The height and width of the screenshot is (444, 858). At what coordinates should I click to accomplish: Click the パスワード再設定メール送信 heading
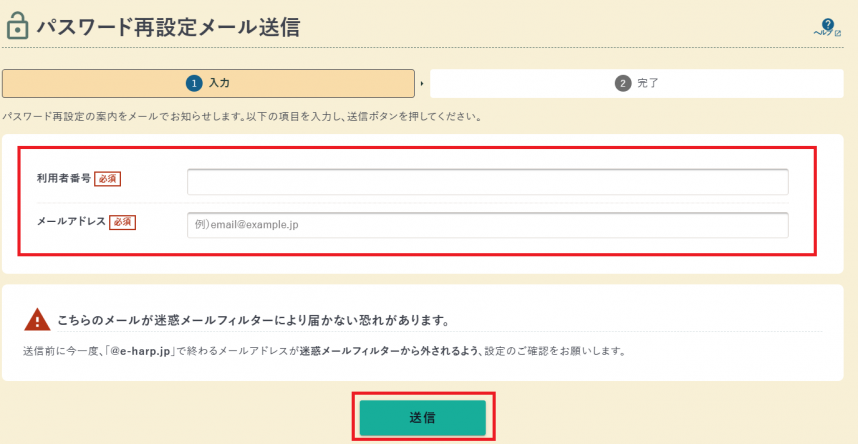pos(169,27)
